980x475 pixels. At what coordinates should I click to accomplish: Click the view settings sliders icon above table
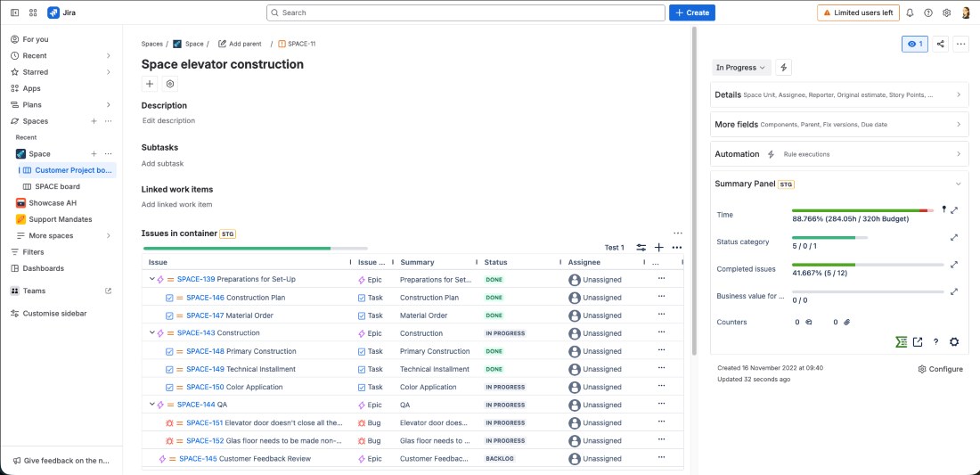(641, 248)
